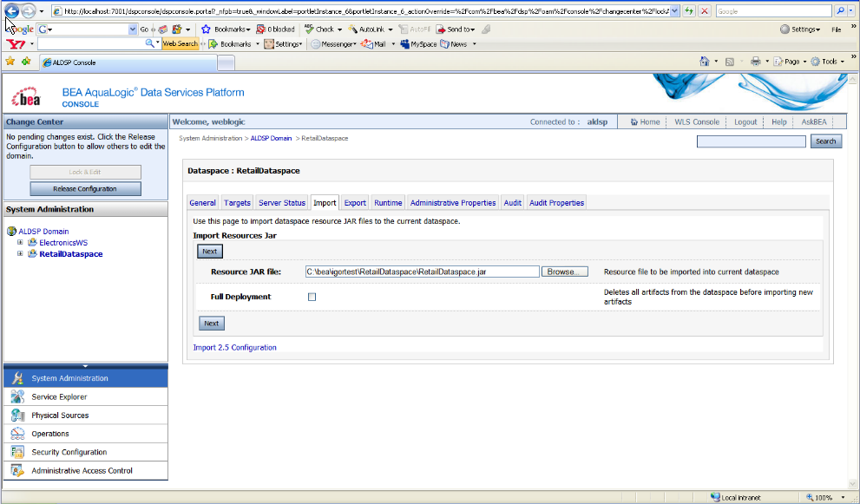The height and width of the screenshot is (504, 860).
Task: Click the console search input field
Action: point(752,141)
